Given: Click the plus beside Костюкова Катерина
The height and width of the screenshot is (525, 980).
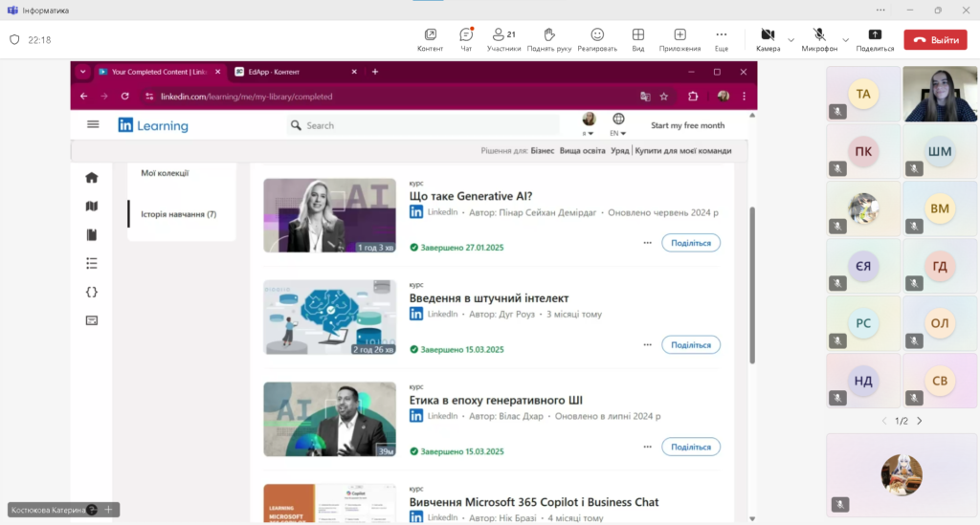Looking at the screenshot, I should pos(108,510).
